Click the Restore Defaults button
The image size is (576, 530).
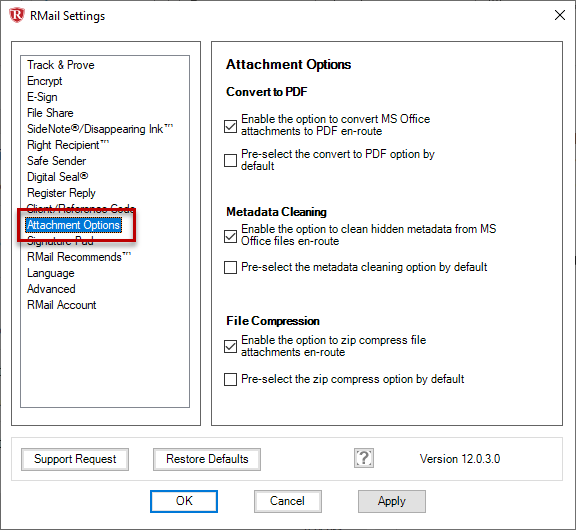(207, 459)
